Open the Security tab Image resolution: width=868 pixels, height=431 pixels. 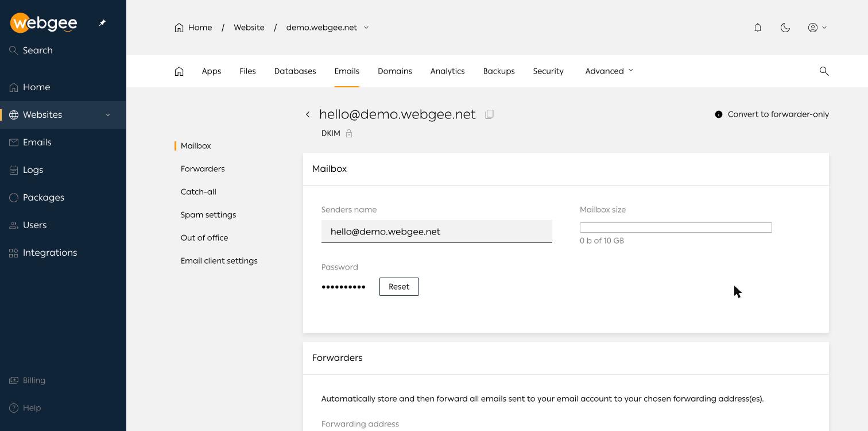click(x=548, y=71)
